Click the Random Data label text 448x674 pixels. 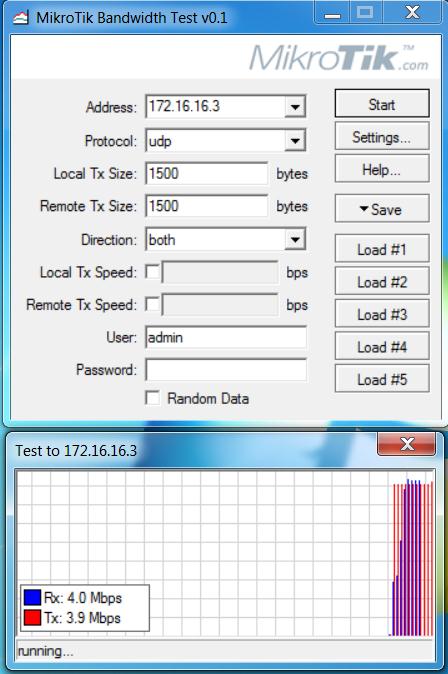[208, 398]
